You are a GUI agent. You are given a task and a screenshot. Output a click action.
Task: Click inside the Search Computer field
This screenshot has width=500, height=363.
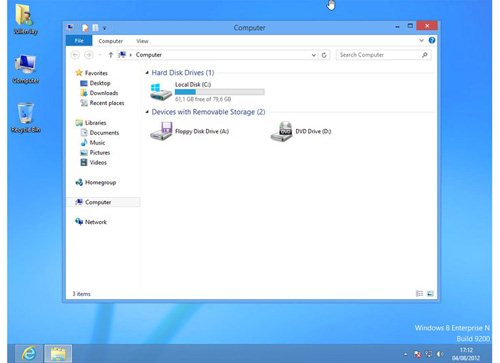(x=378, y=55)
